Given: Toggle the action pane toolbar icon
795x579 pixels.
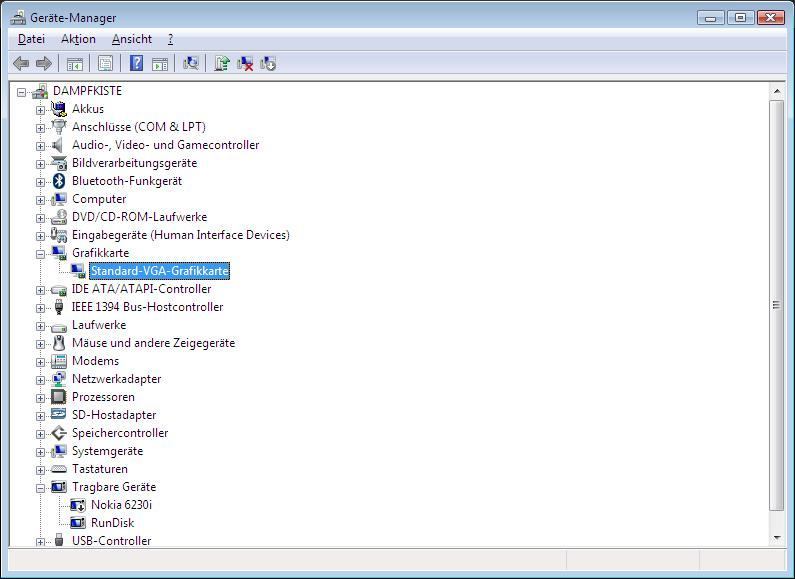Looking at the screenshot, I should pyautogui.click(x=160, y=64).
